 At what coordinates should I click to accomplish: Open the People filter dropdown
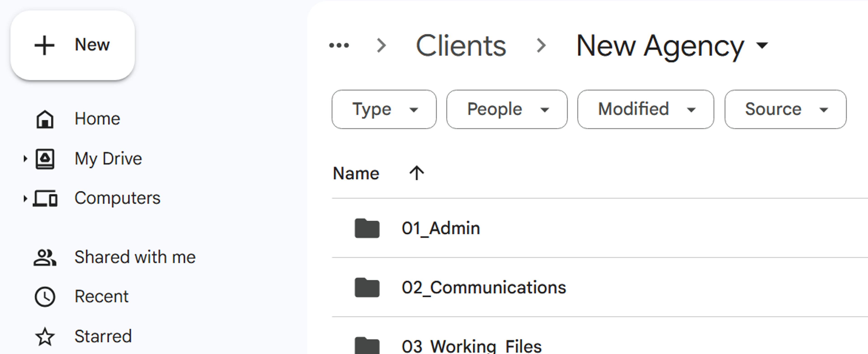(507, 109)
